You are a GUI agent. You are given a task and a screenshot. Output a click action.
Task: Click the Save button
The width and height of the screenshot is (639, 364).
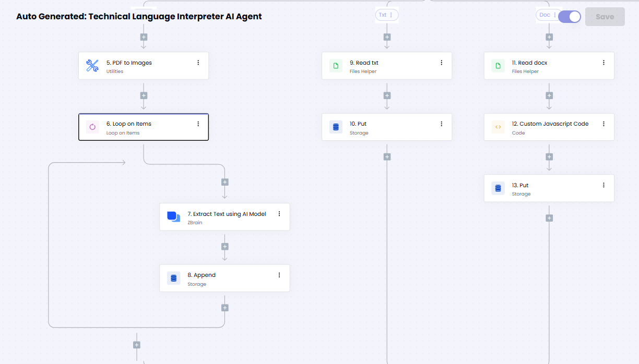605,17
